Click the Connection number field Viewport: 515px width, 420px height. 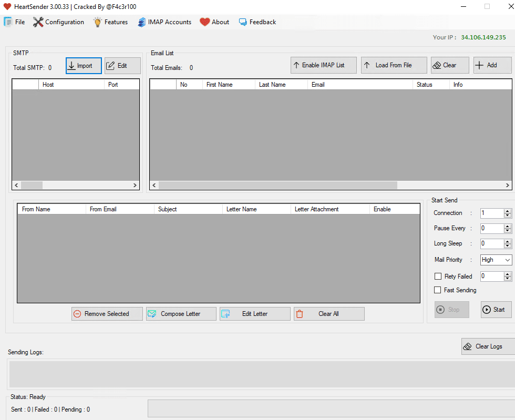[492, 213]
